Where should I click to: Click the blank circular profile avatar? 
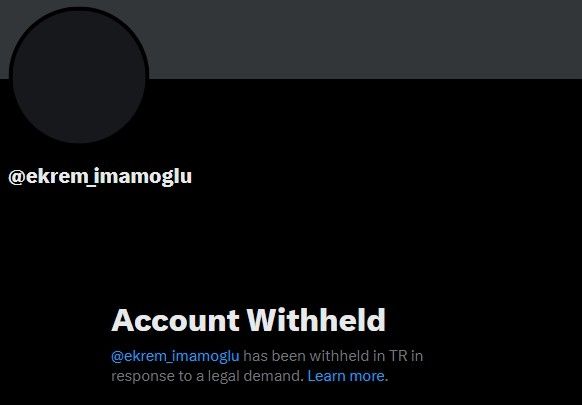(x=79, y=77)
